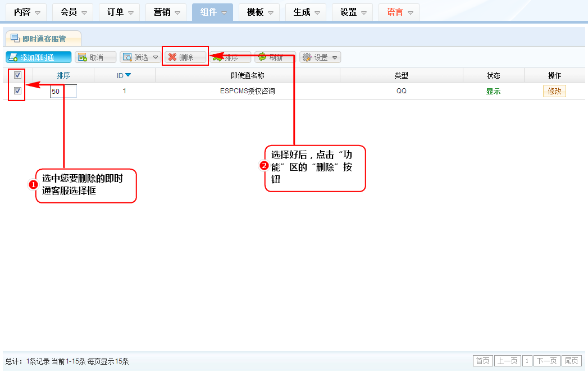
Task: Click the 排序 input field with 50
Action: click(x=63, y=91)
